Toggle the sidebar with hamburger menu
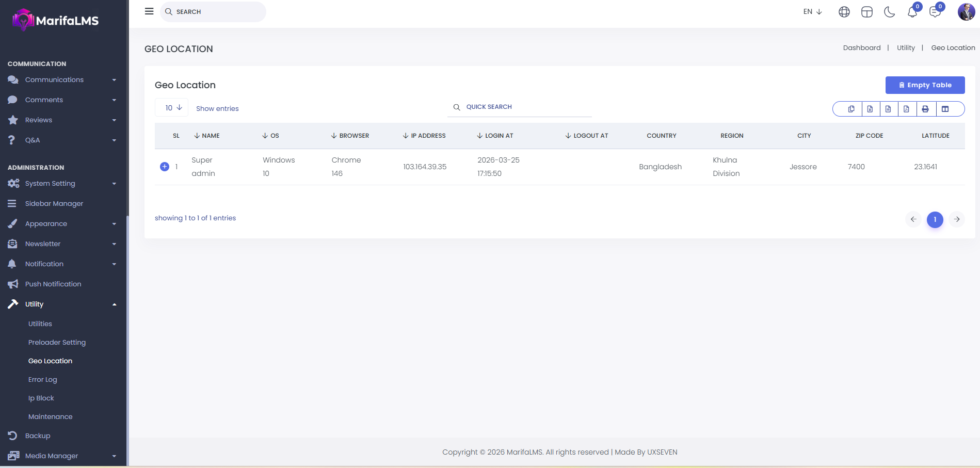Screen dimensions: 980x468 (x=149, y=11)
